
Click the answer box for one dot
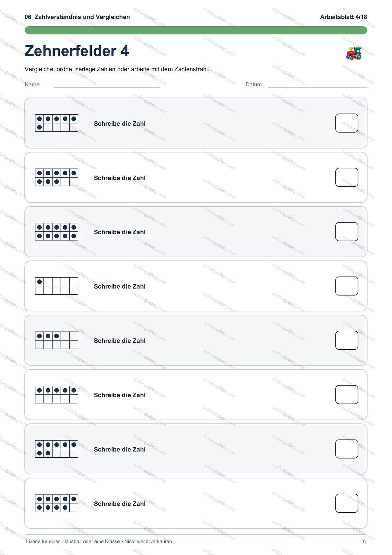tap(347, 286)
